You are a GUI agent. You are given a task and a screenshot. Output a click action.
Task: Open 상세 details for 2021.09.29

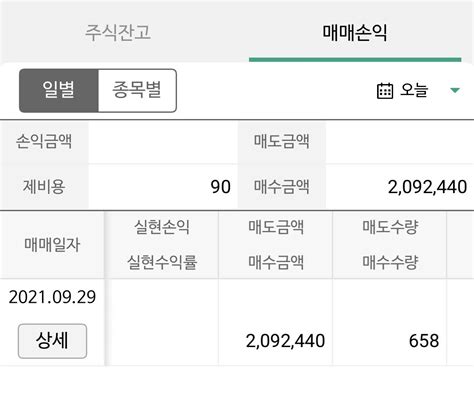52,341
